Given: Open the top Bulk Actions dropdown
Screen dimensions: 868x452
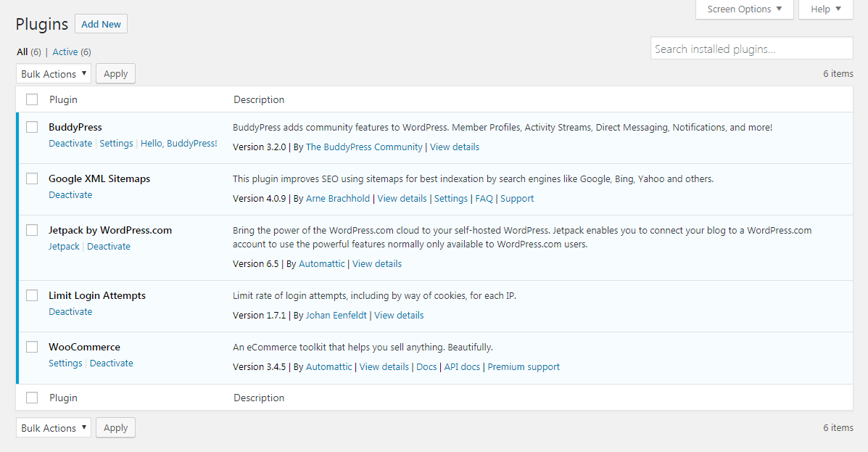Looking at the screenshot, I should click(x=53, y=74).
